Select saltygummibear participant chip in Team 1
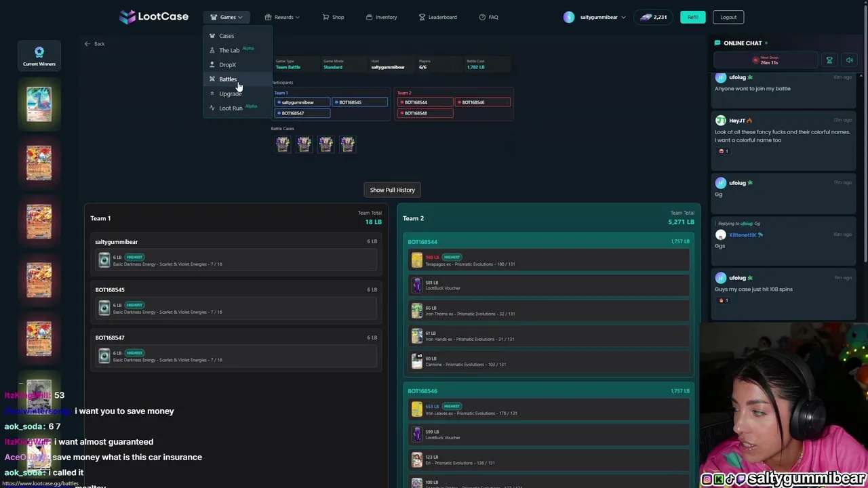 302,102
